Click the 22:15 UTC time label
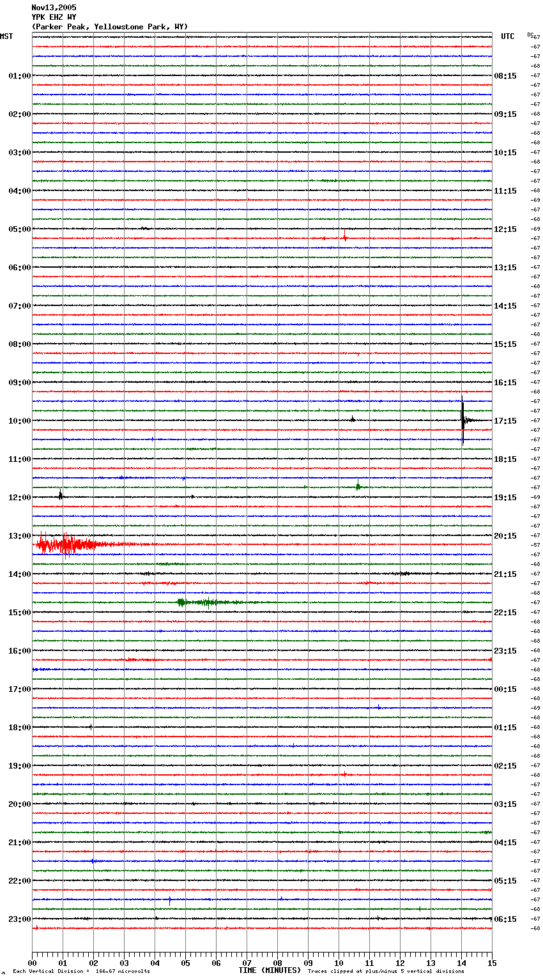The width and height of the screenshot is (543, 980). 505,613
